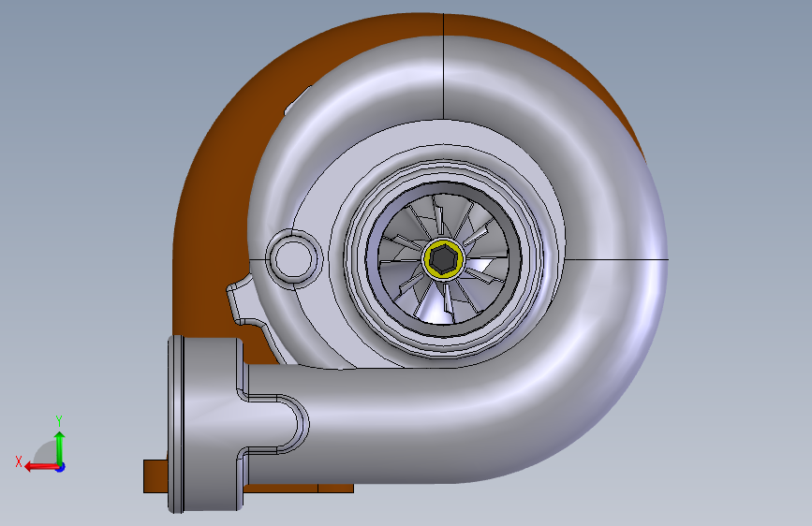Select the blue Z axis dot on triad
The image size is (812, 526).
pos(61,467)
